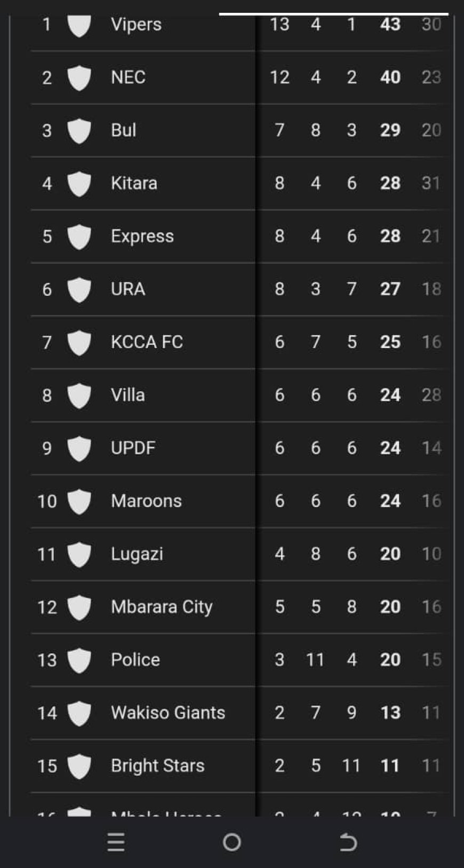The image size is (464, 868).
Task: Select Bright Stars team name
Action: pyautogui.click(x=157, y=766)
